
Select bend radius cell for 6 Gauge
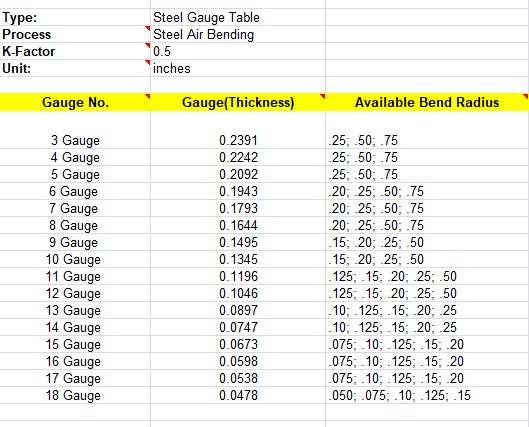[427, 191]
